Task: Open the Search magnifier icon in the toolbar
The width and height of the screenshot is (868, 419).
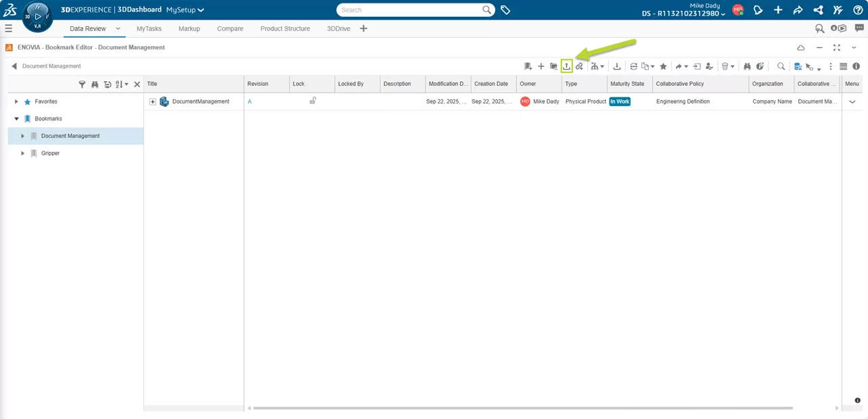Action: (781, 66)
